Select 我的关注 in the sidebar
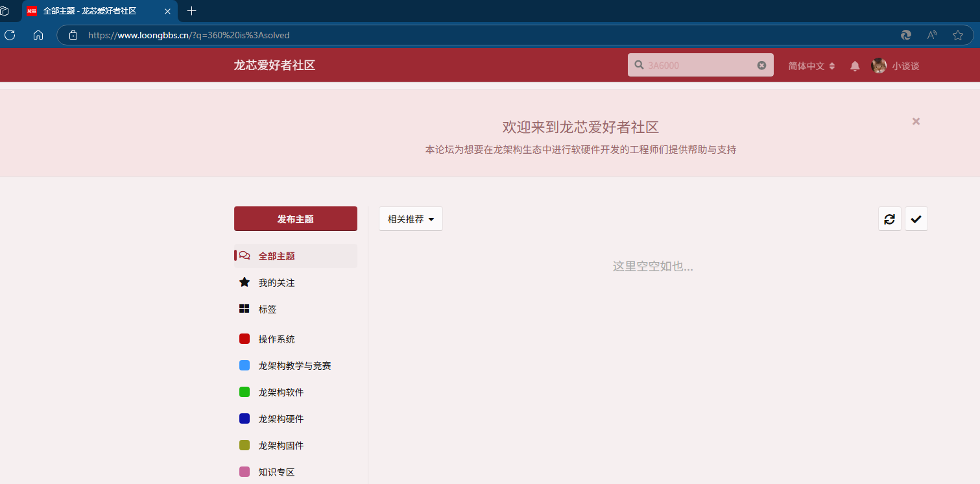 [x=276, y=283]
